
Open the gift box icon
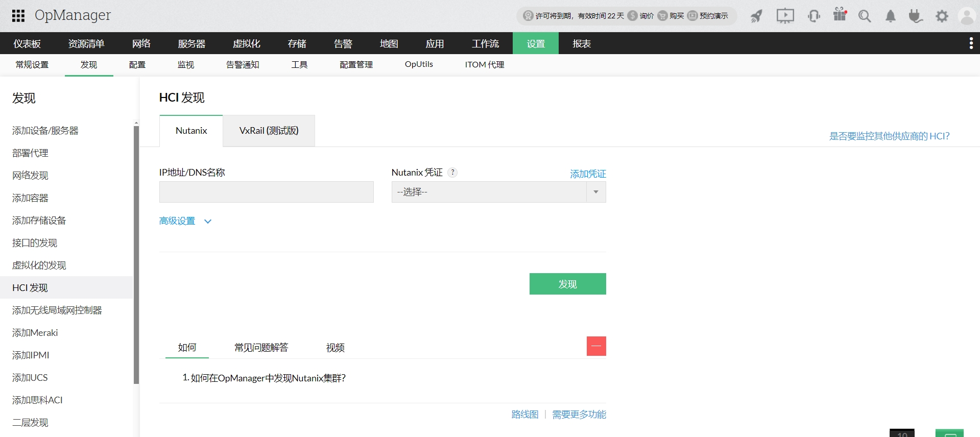pyautogui.click(x=840, y=14)
